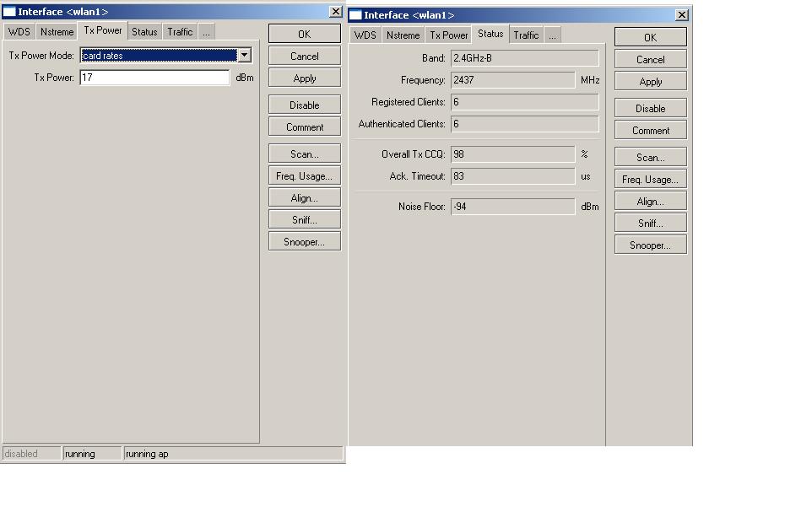Add Comment from right window

pyautogui.click(x=651, y=131)
